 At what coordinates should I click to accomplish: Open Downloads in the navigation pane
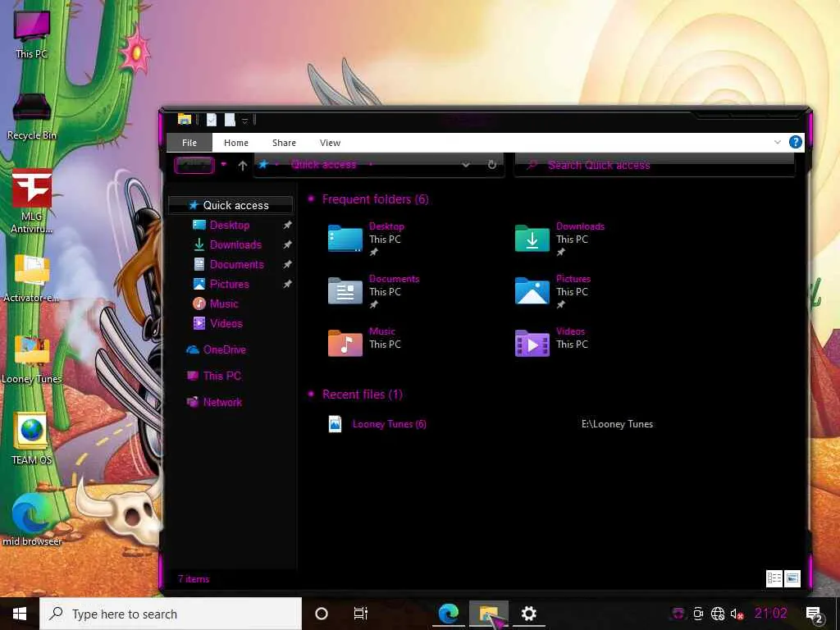[x=235, y=244]
